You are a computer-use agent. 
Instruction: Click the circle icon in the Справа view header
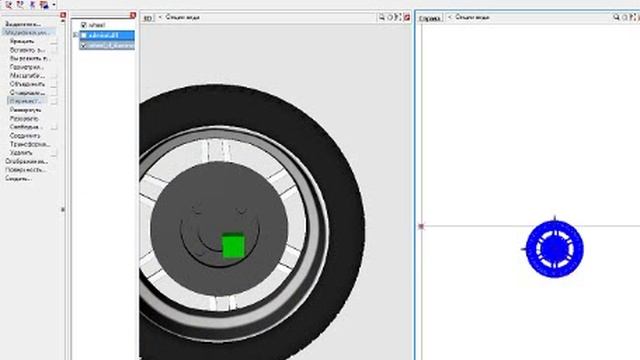pyautogui.click(x=625, y=17)
